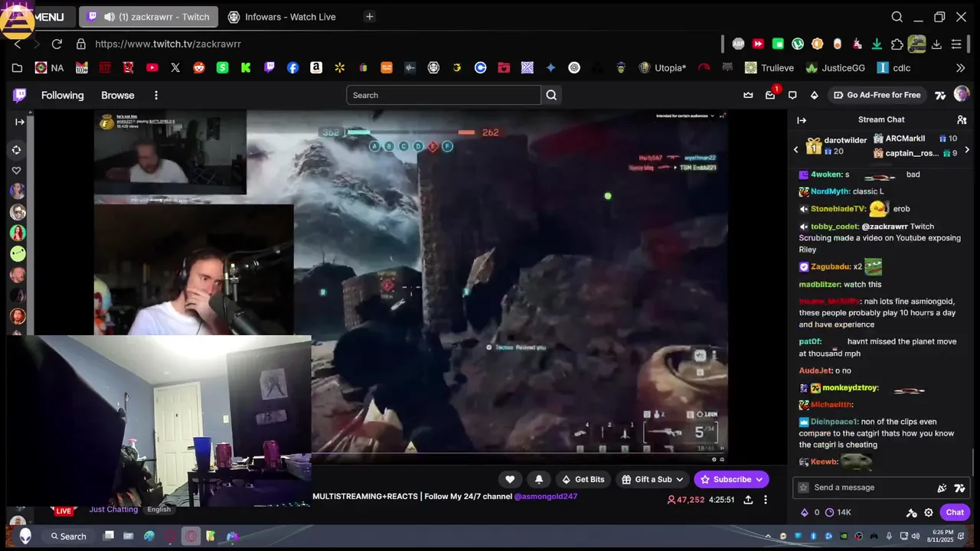
Task: Focus the Twitch search box
Action: (x=443, y=95)
